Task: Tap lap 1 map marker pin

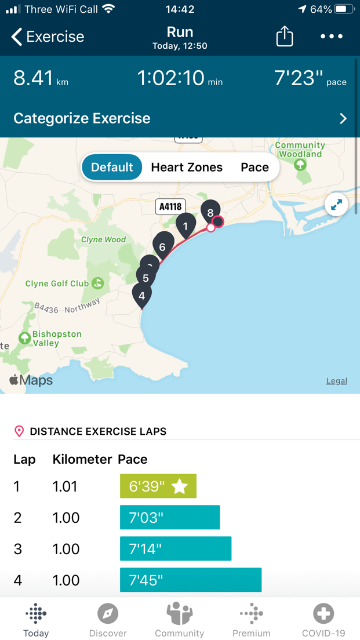Action: [x=186, y=225]
